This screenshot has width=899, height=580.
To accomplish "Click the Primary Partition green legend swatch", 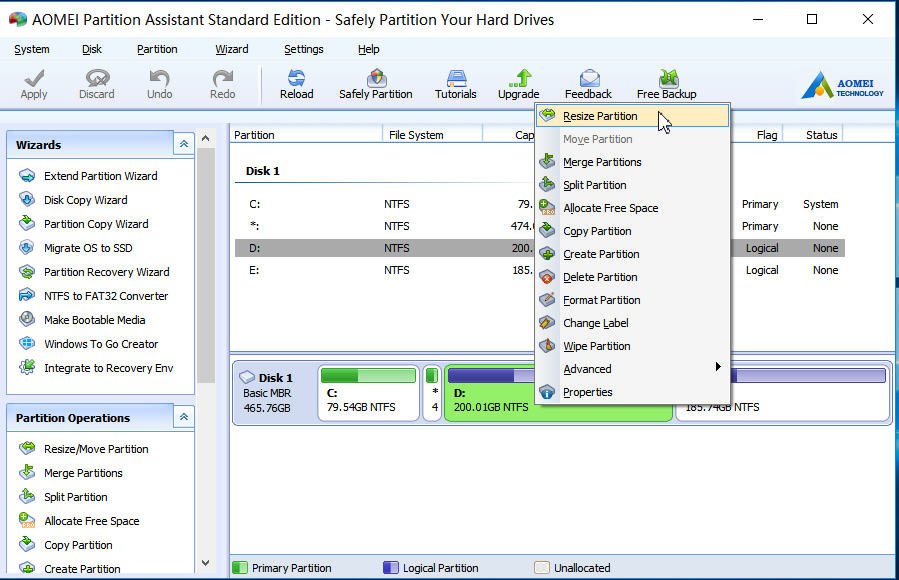I will tap(240, 568).
